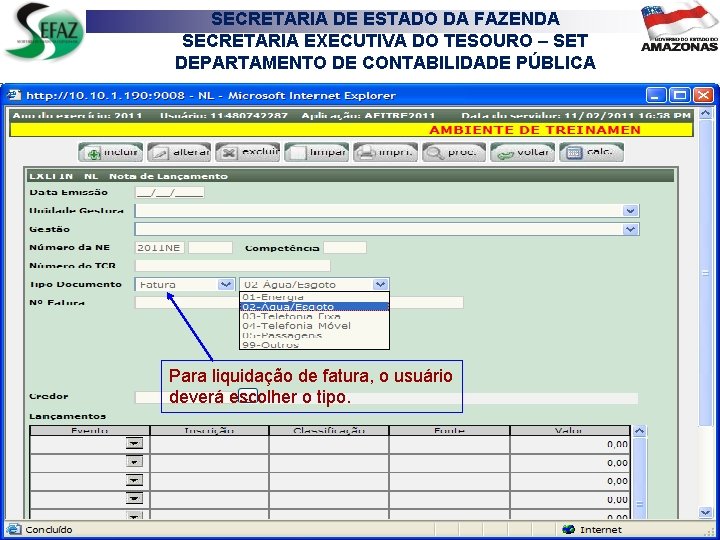Select 05-Passagens from the list

(315, 335)
